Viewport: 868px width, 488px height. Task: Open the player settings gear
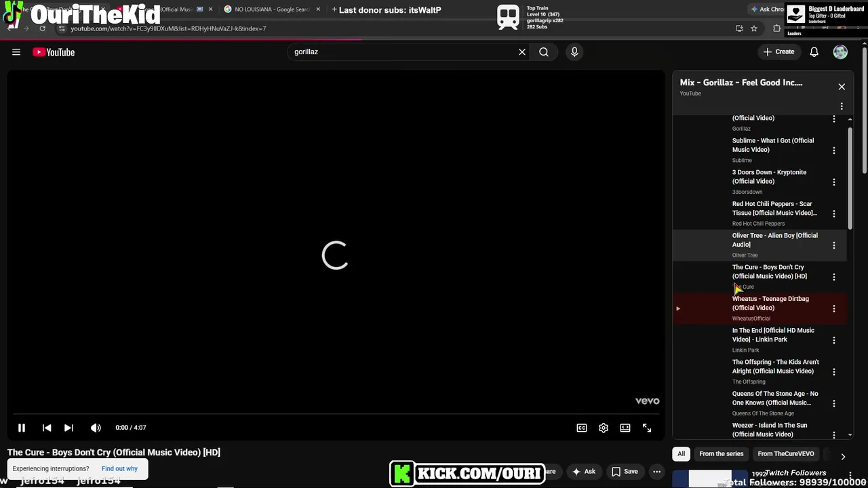tap(604, 428)
